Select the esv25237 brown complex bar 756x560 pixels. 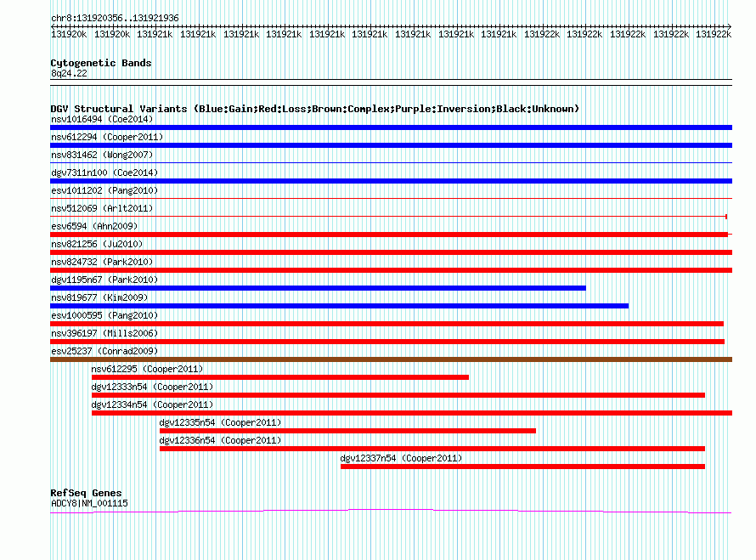pos(391,359)
